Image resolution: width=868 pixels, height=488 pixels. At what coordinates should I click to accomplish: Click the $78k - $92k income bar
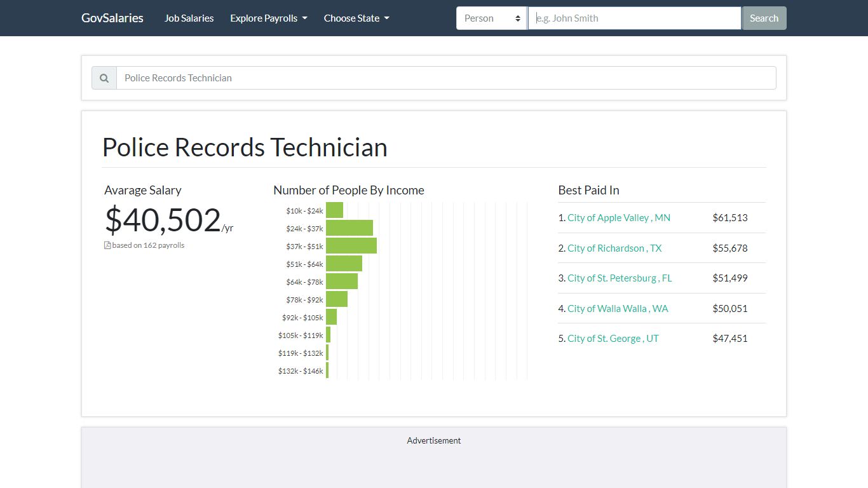(337, 299)
